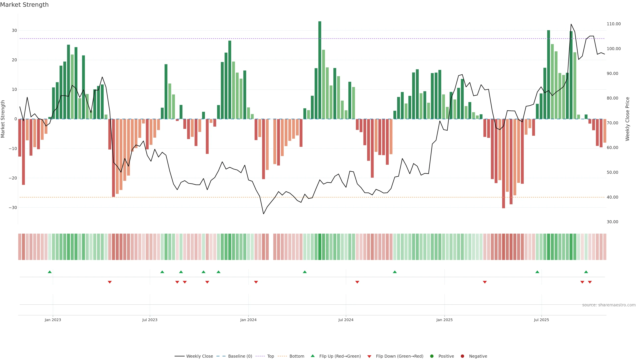Image resolution: width=644 pixels, height=362 pixels.
Task: Click the red flip-down triangle just after Jan 2024
Action: tap(256, 282)
